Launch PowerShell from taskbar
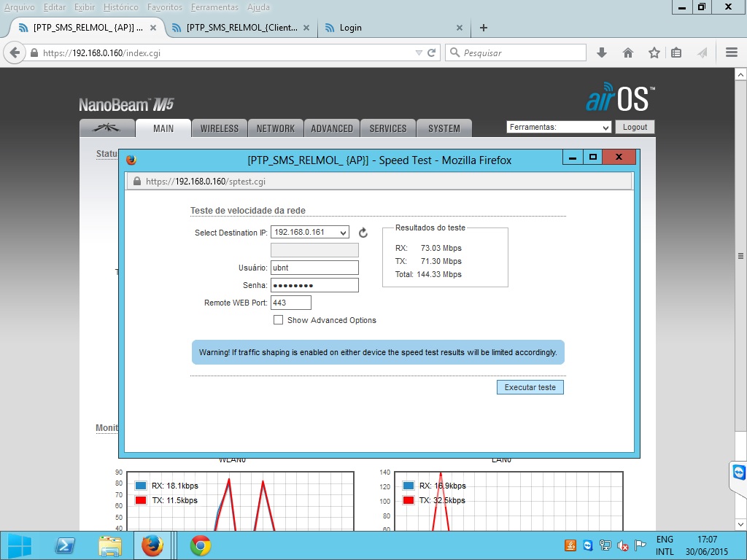The image size is (747, 560). click(x=65, y=545)
